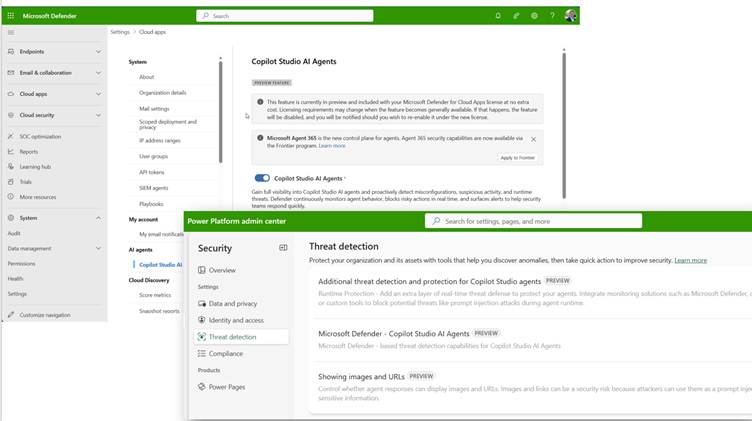Expand the Endpoints navigation section
Image resolution: width=752 pixels, height=421 pixels.
98,51
